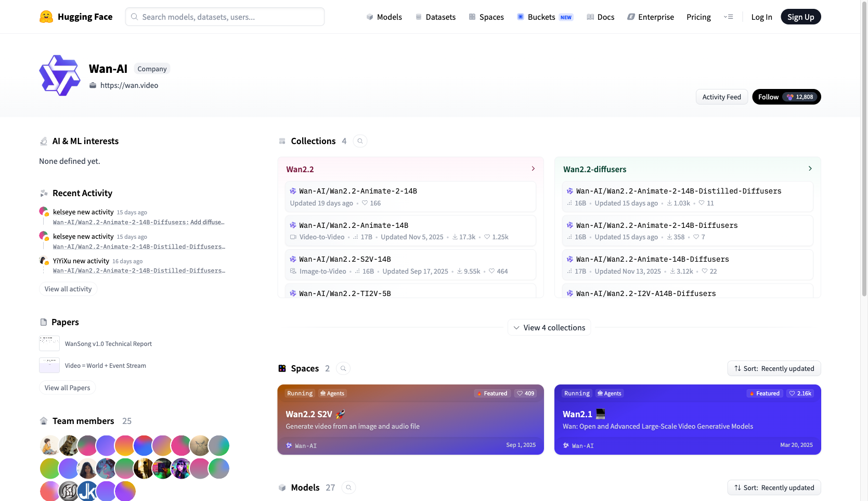Follow the Wan-AI organization
The width and height of the screenshot is (868, 501).
pyautogui.click(x=786, y=97)
